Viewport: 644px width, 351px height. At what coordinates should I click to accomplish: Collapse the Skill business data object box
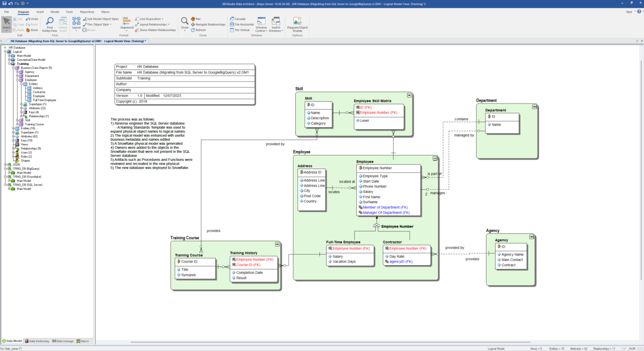click(x=409, y=95)
